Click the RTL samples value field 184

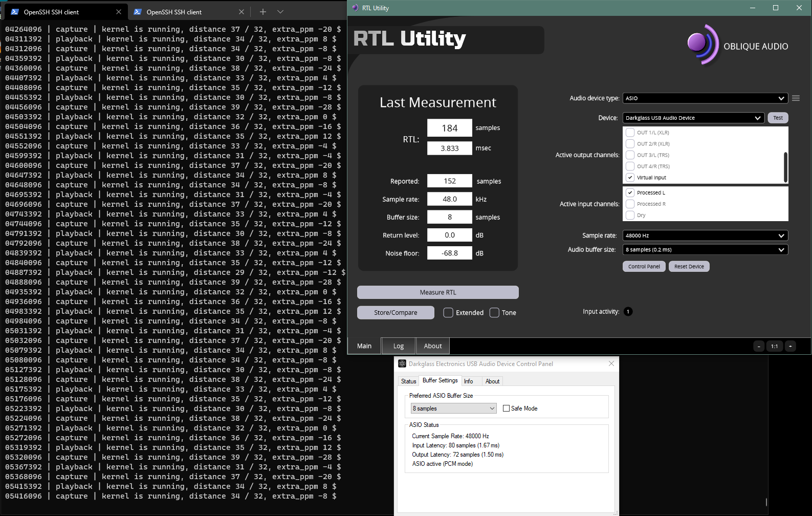[x=450, y=128]
